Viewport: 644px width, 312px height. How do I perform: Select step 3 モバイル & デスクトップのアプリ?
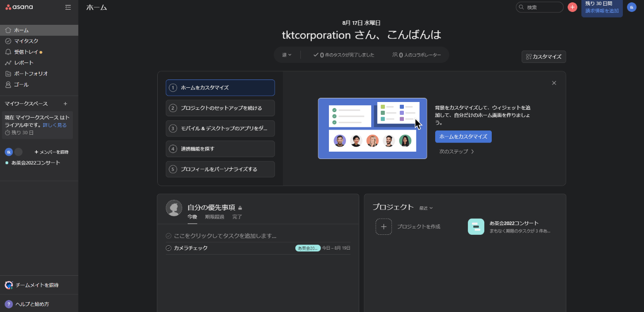[x=220, y=129]
